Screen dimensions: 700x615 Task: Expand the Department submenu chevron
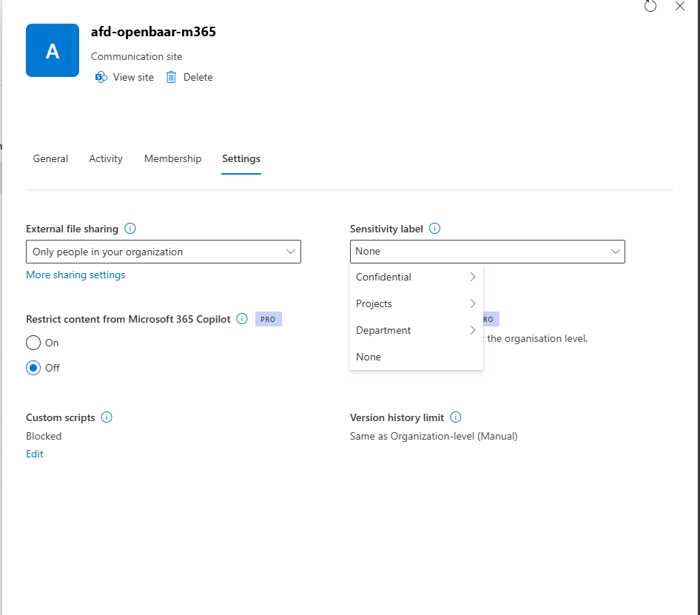pyautogui.click(x=473, y=331)
